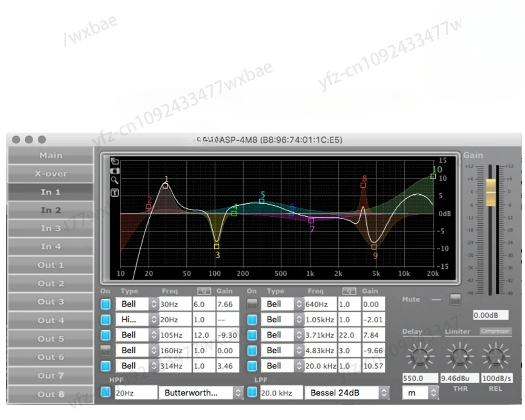Click right Q mode button above bands
Viewport: 525px width, 420px height.
tap(349, 291)
